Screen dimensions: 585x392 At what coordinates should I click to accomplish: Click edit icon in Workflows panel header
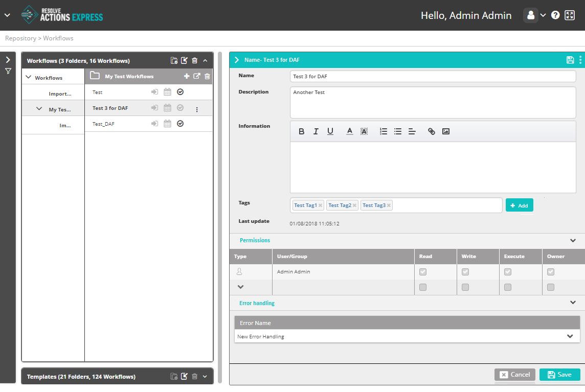[x=184, y=60]
